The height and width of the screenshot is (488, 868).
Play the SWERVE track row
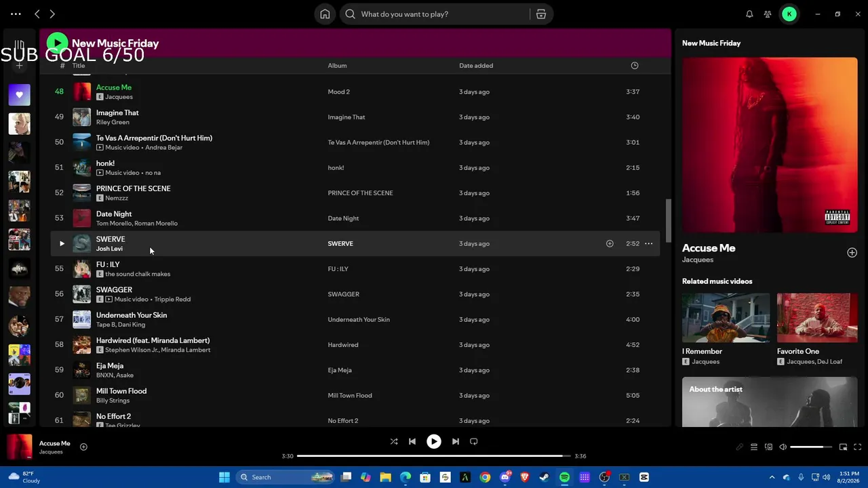(62, 243)
